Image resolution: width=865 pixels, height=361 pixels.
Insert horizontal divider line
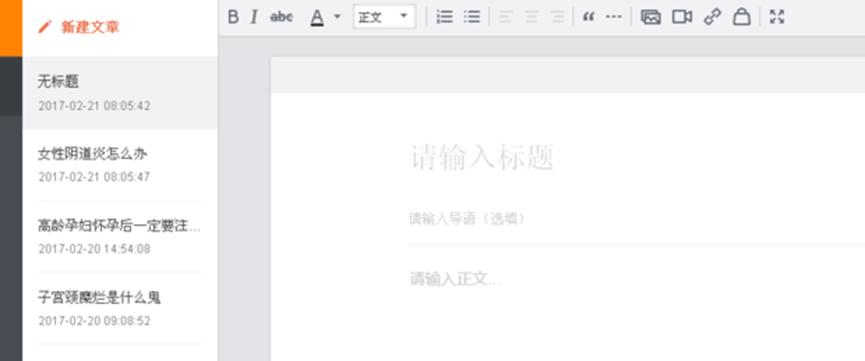click(x=613, y=17)
